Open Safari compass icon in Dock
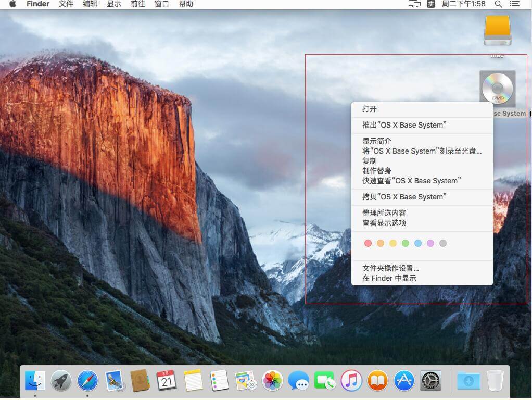532x400 pixels. (87, 380)
